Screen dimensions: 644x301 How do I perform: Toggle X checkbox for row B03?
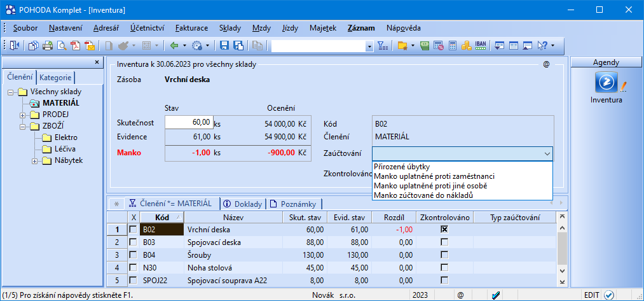coord(133,242)
